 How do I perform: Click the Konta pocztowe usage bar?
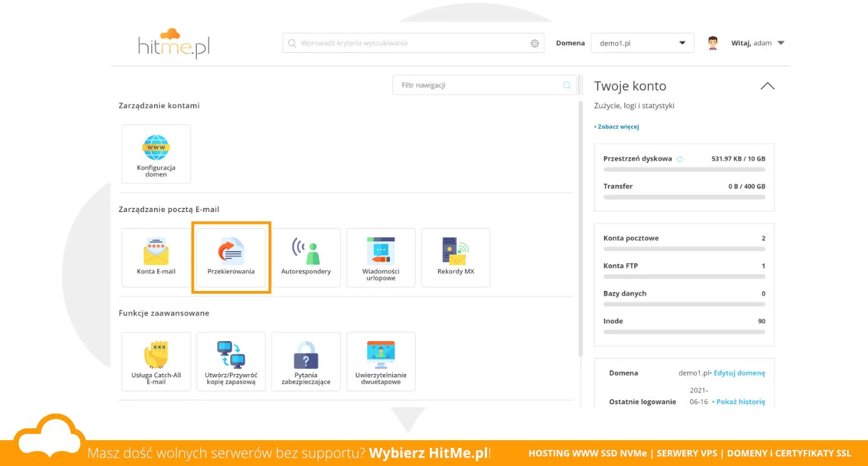[684, 249]
